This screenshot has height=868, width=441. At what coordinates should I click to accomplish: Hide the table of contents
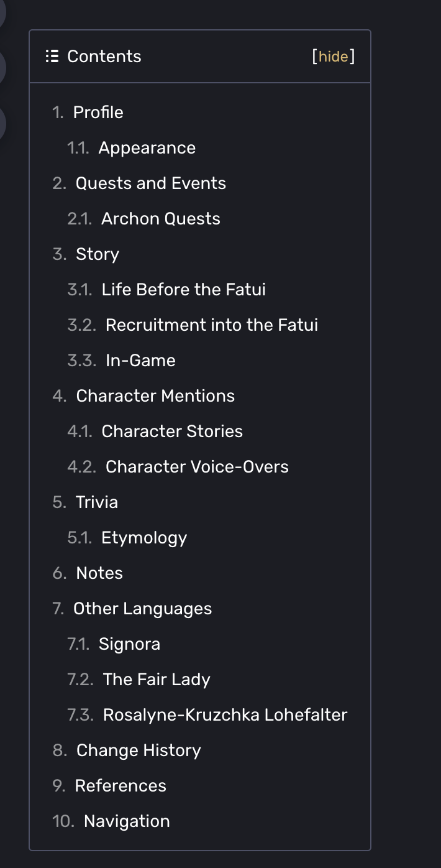click(x=334, y=57)
